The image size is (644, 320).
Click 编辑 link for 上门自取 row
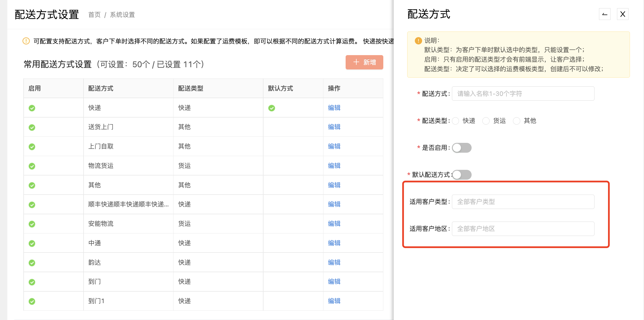334,146
